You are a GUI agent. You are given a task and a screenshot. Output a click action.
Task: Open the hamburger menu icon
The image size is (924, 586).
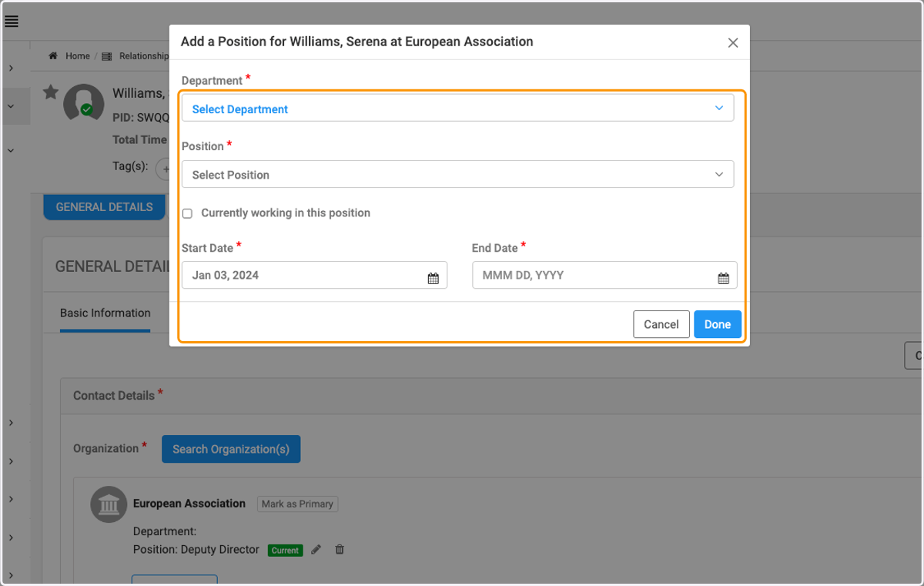(x=12, y=22)
